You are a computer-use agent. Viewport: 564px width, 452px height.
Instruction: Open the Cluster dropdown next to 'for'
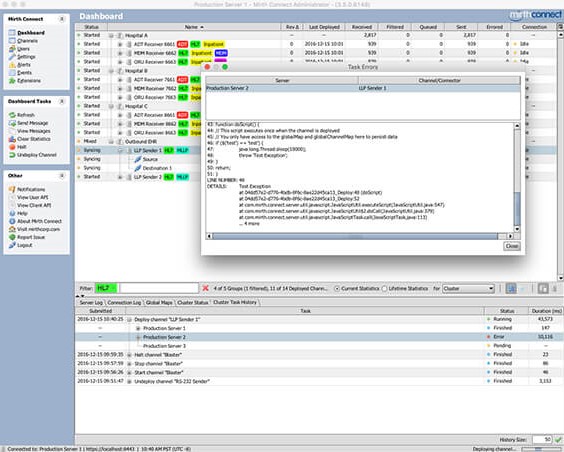tap(468, 288)
